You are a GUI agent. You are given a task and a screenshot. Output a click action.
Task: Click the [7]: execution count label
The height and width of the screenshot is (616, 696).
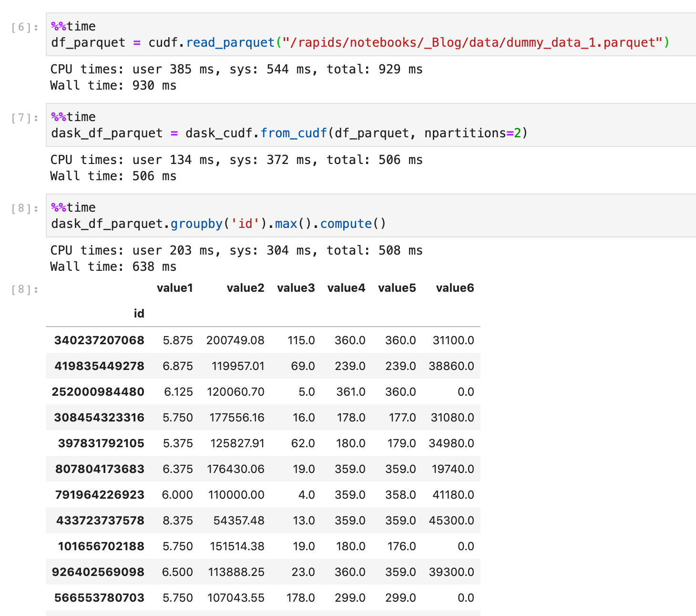(21, 117)
